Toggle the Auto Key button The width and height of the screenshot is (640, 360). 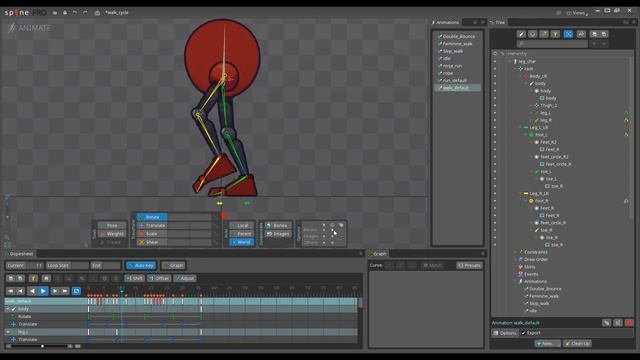[141, 266]
